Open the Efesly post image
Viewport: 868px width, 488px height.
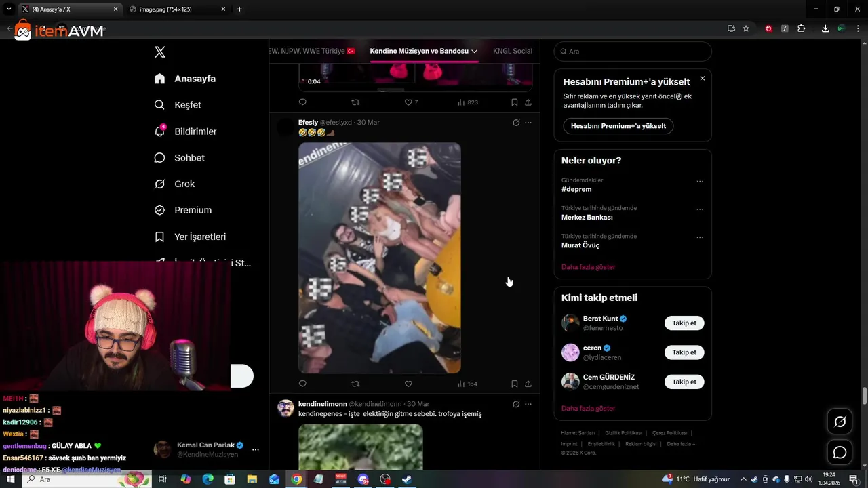[380, 258]
